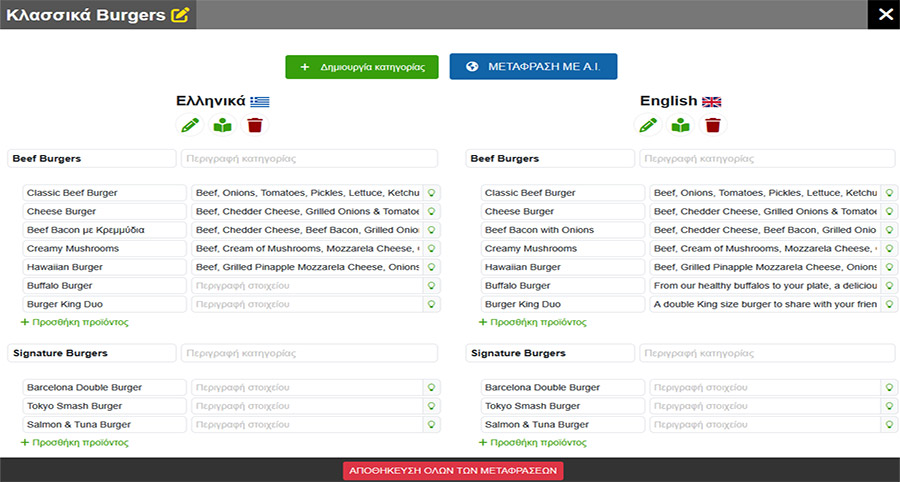Click English Signature Burgers category description field
This screenshot has height=482, width=900.
(x=767, y=353)
